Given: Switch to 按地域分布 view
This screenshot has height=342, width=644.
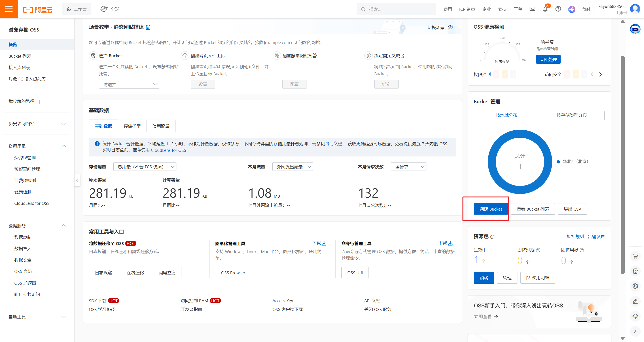Looking at the screenshot, I should coord(506,115).
